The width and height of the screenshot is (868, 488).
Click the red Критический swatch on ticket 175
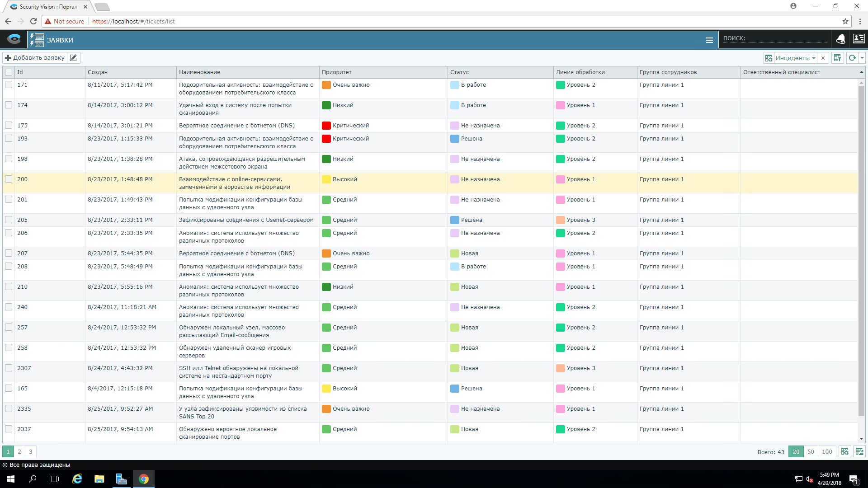pos(326,126)
